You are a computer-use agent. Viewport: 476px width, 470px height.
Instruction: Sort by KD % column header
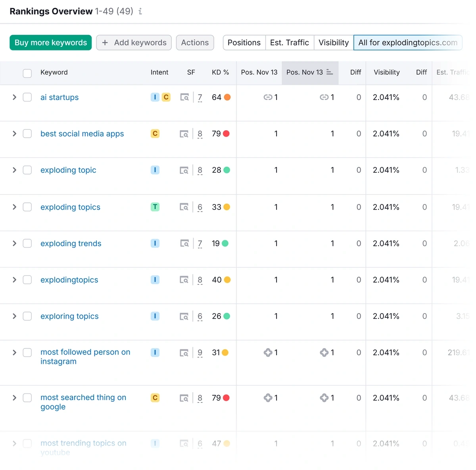pyautogui.click(x=220, y=72)
